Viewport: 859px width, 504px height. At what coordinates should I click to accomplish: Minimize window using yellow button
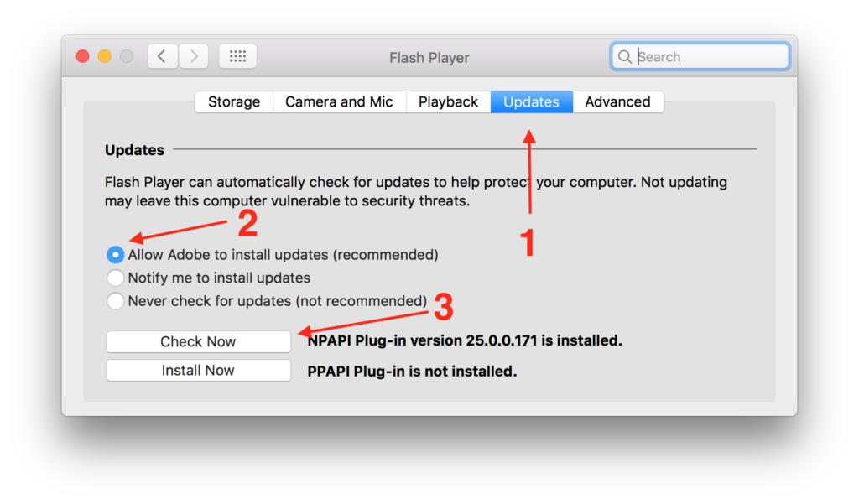105,56
